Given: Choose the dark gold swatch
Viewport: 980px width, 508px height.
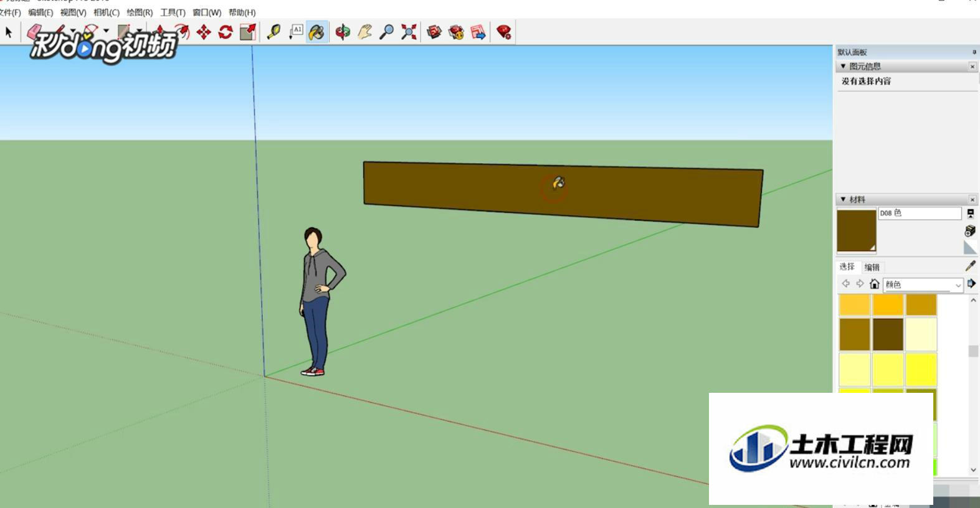Looking at the screenshot, I should (x=921, y=305).
